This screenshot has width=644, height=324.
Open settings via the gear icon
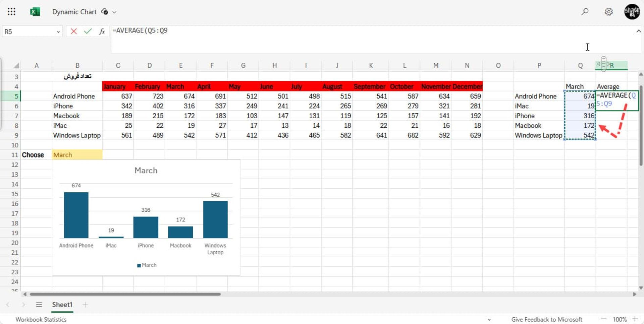(x=609, y=12)
